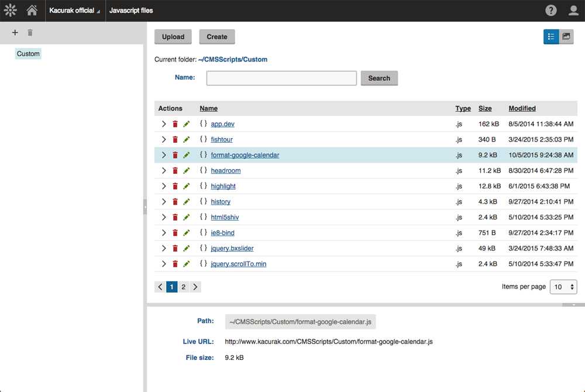Open the html5shiv file link
The height and width of the screenshot is (392, 585).
(x=225, y=217)
